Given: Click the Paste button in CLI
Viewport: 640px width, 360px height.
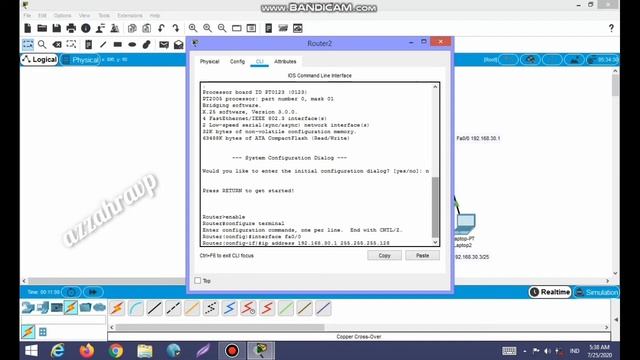Looking at the screenshot, I should point(422,256).
